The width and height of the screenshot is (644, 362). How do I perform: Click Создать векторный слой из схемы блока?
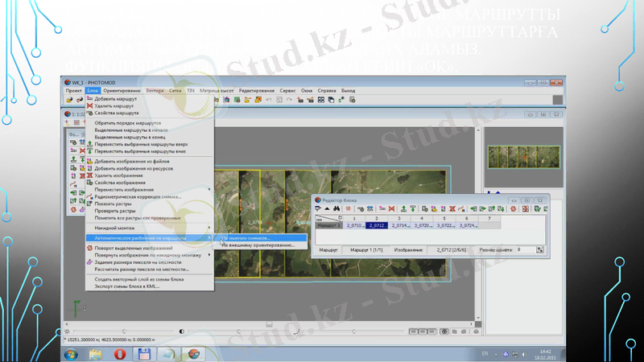[138, 279]
